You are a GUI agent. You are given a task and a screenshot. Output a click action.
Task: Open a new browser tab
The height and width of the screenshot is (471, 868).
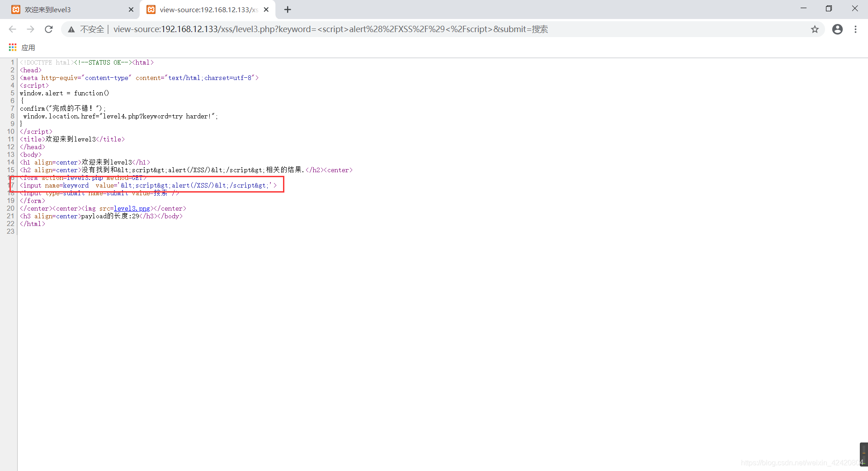tap(288, 9)
